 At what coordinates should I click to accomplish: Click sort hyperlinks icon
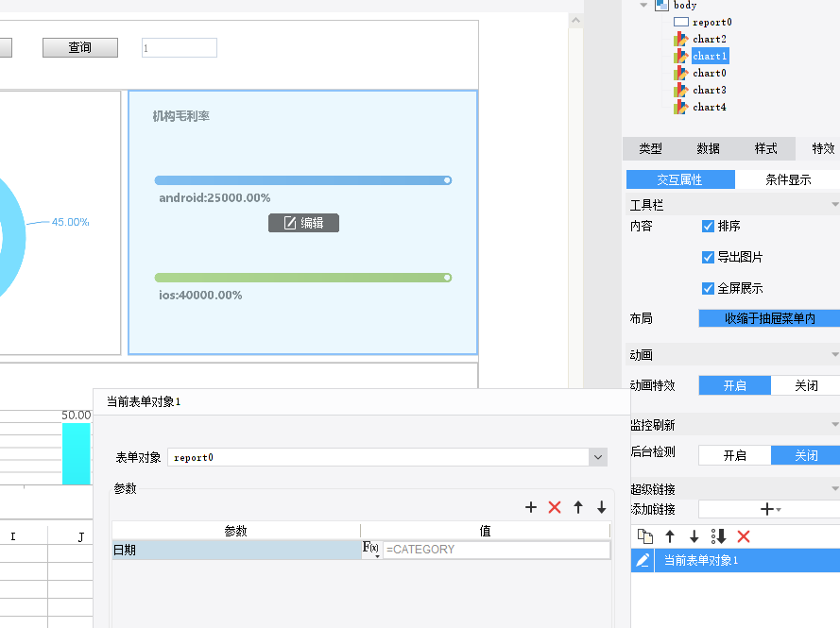point(718,535)
